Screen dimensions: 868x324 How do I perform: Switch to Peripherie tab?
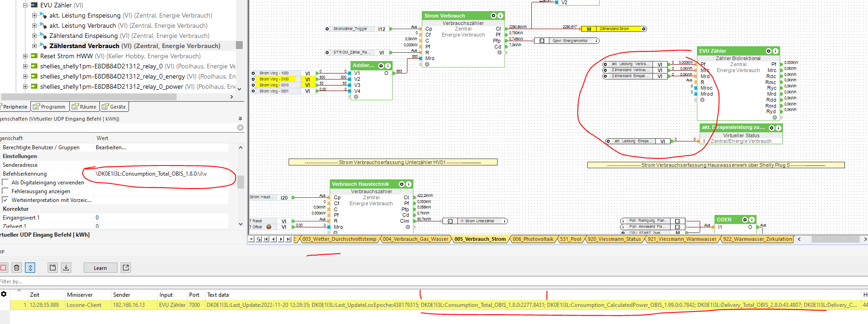[x=15, y=107]
